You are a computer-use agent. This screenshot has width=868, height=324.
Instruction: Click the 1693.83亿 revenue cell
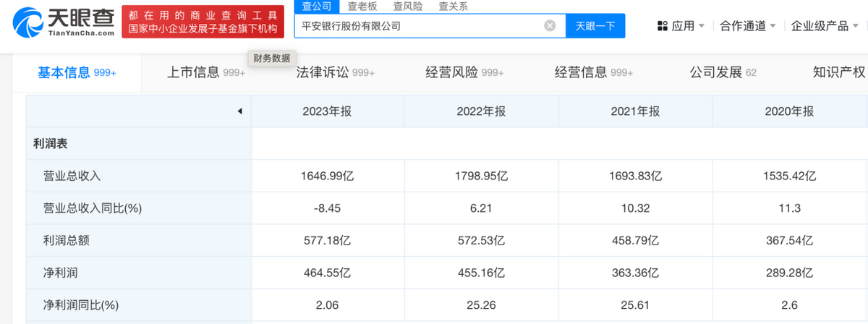[636, 176]
